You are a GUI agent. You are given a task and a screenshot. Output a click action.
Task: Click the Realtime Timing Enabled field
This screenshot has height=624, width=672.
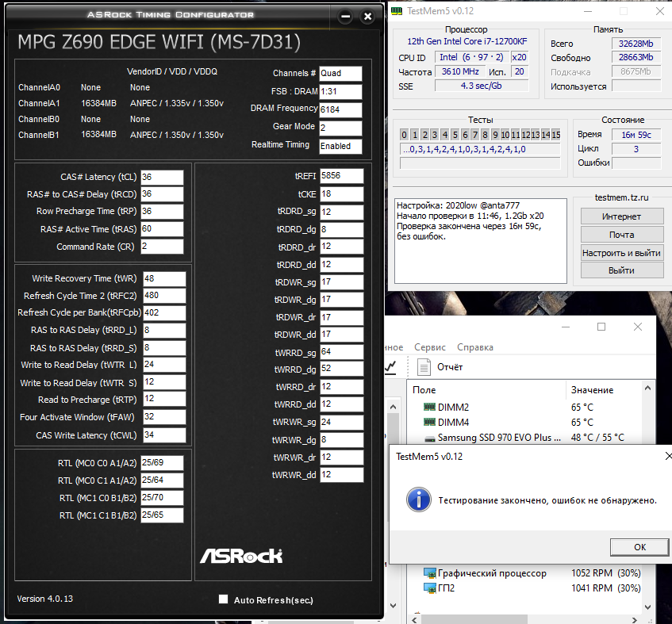[x=340, y=147]
